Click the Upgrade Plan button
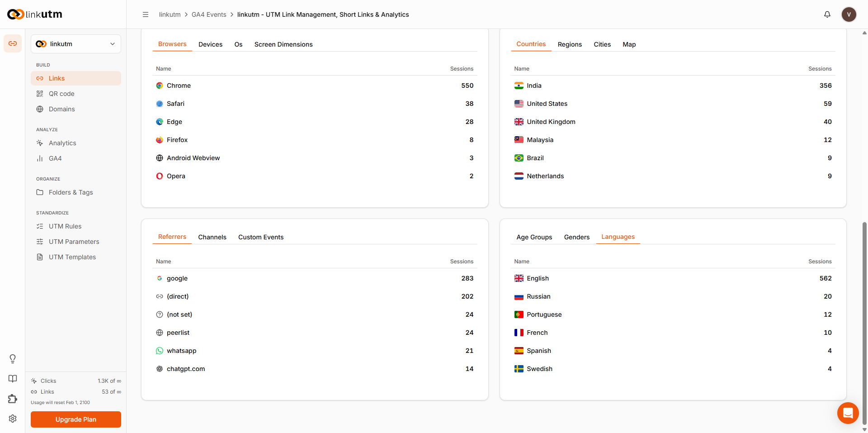This screenshot has width=868, height=433. tap(76, 419)
